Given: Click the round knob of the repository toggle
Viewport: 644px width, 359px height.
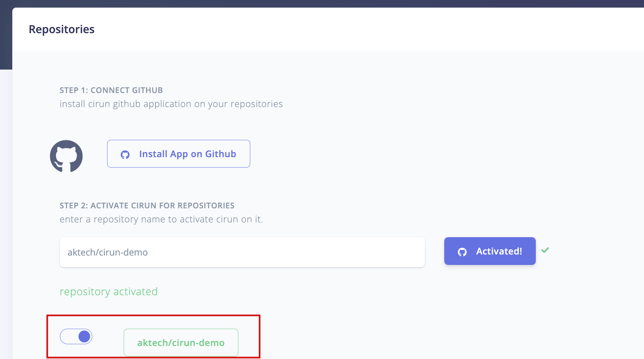Looking at the screenshot, I should pyautogui.click(x=84, y=337).
